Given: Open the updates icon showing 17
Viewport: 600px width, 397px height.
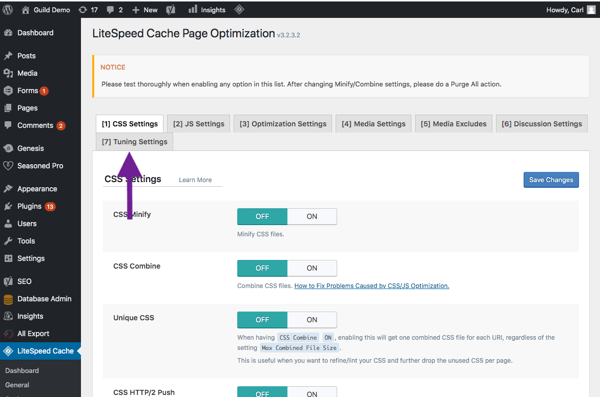Looking at the screenshot, I should click(x=83, y=10).
